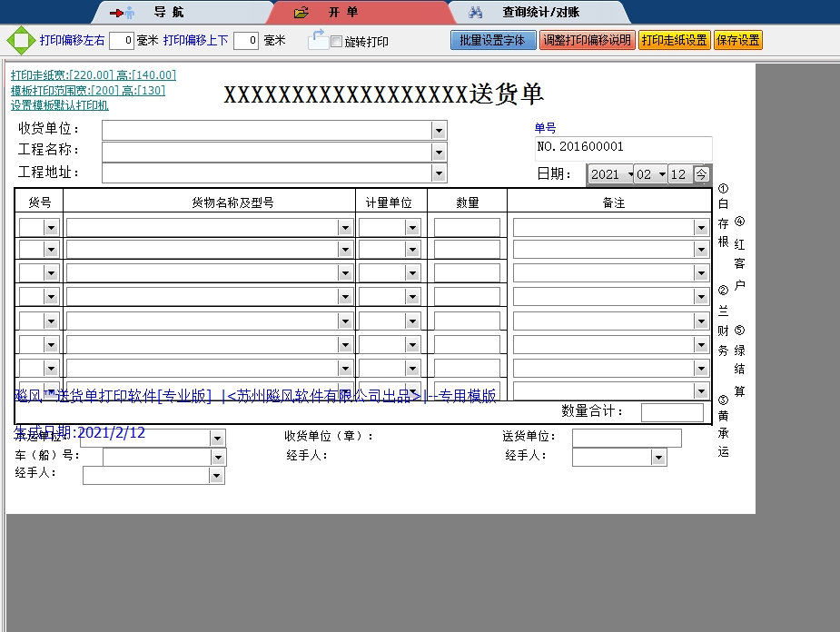
Task: Click the 保存设置 button
Action: (x=737, y=40)
